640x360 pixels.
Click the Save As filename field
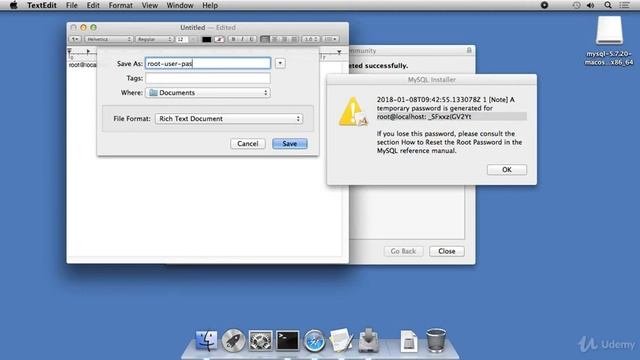[208, 63]
